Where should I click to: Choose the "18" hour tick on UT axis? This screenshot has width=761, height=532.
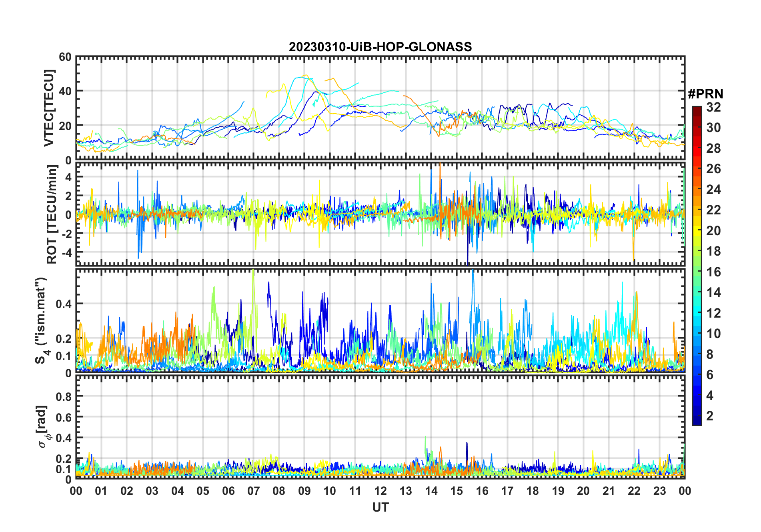tap(533, 491)
